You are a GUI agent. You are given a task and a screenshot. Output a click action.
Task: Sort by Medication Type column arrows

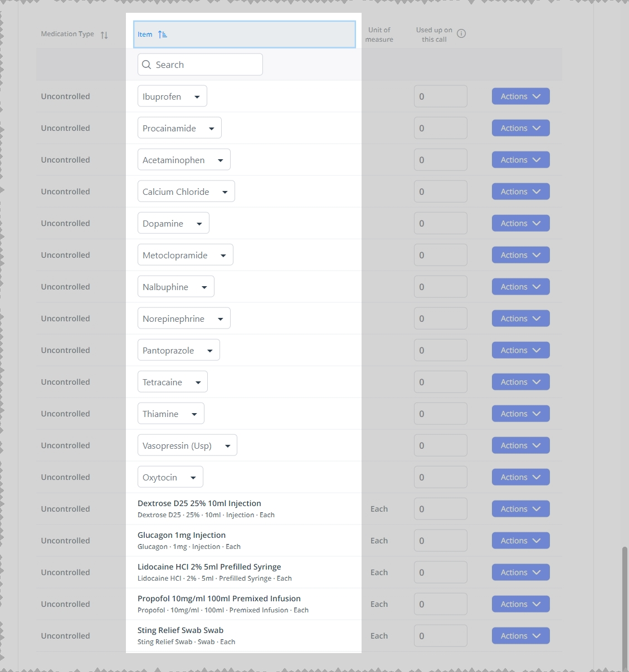click(104, 35)
